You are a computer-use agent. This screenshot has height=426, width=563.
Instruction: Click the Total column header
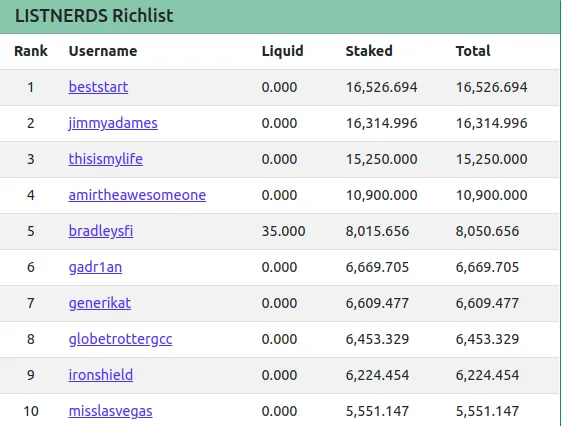(473, 51)
